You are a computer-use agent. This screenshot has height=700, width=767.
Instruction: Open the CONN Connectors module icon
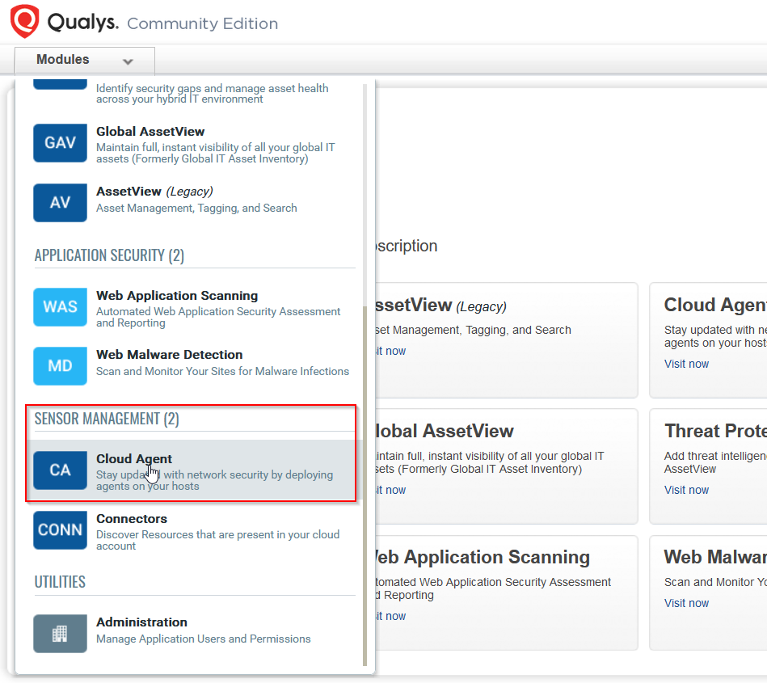pyautogui.click(x=60, y=529)
